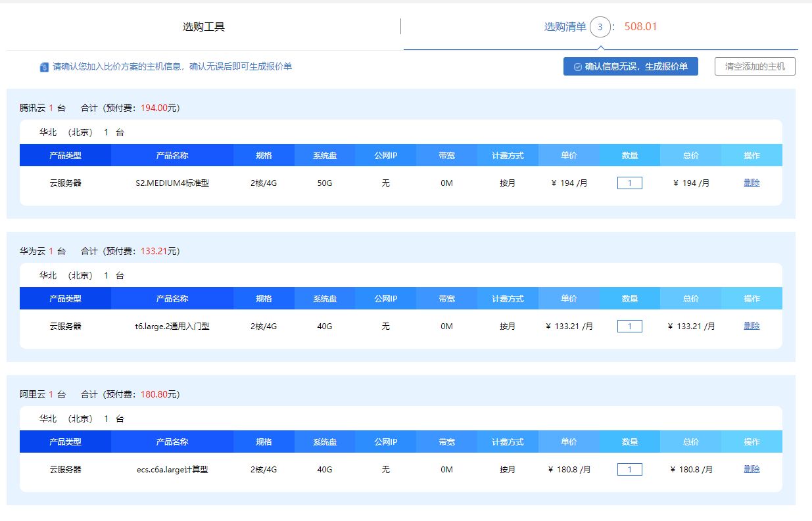Switch to the 选购工具 tab
The height and width of the screenshot is (521, 812).
click(x=204, y=27)
